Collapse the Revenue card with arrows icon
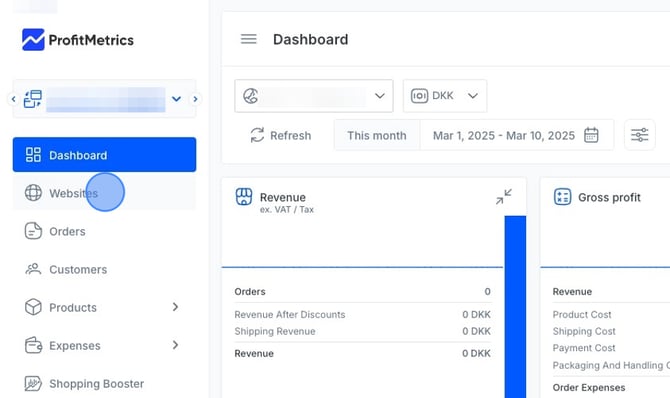The width and height of the screenshot is (670, 398). tap(504, 197)
